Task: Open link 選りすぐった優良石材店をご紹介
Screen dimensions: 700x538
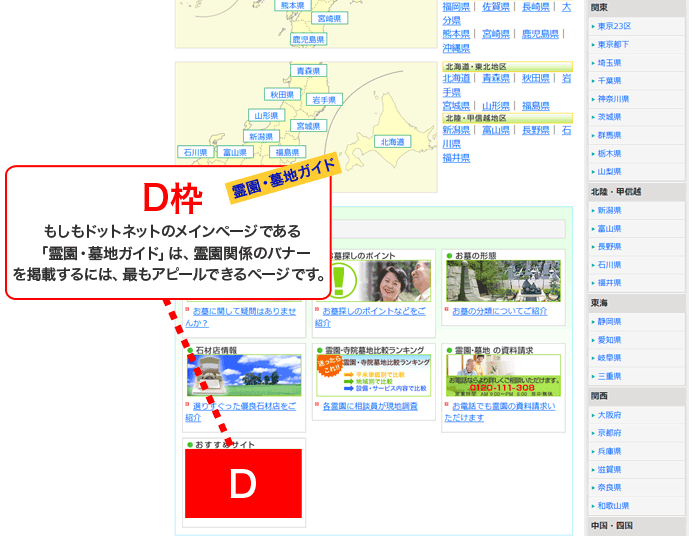Action: [x=241, y=412]
